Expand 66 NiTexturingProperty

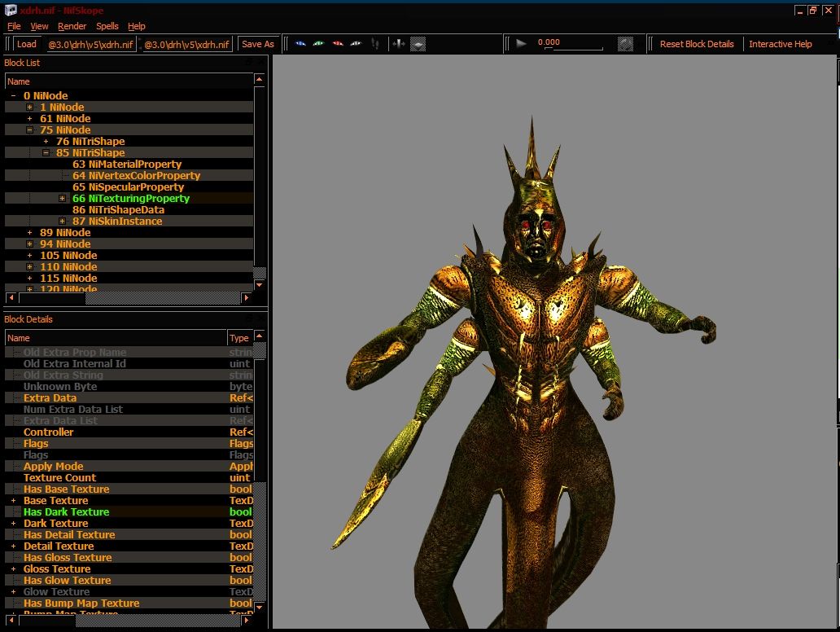click(62, 199)
